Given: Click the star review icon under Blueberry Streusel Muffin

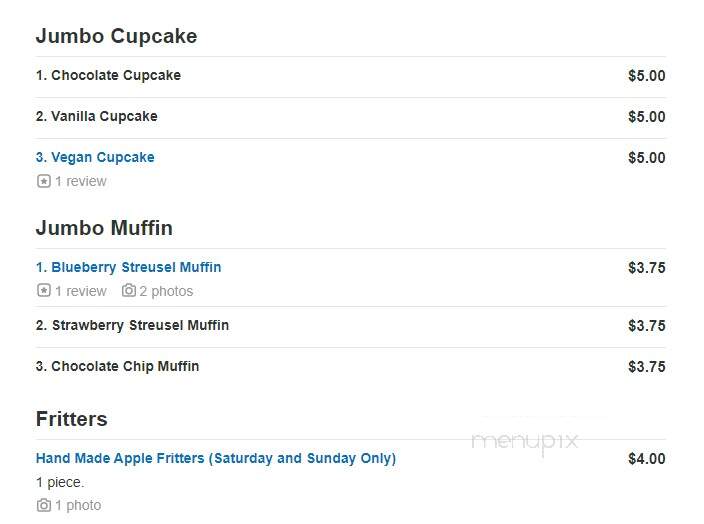Looking at the screenshot, I should coord(44,291).
